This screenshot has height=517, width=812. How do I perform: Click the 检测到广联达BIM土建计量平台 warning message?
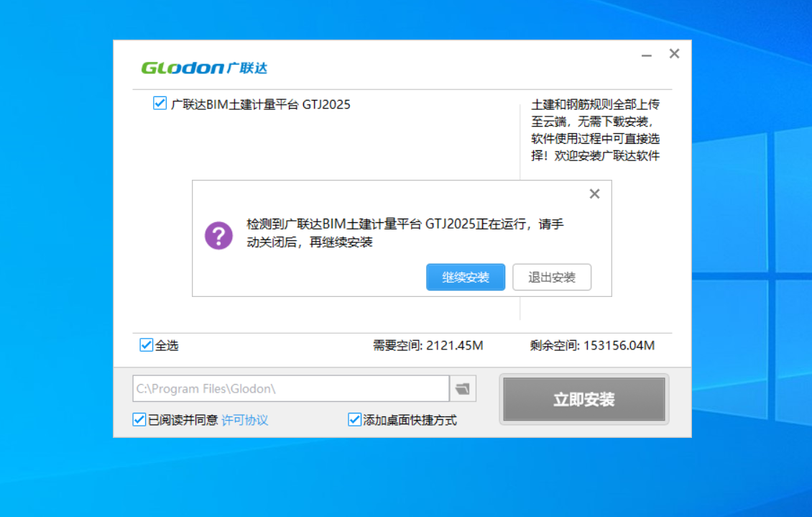tap(405, 233)
